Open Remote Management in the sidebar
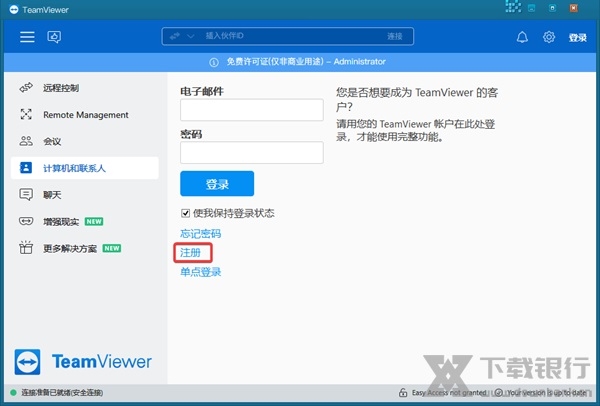Viewport: 600px width, 406px height. 85,114
